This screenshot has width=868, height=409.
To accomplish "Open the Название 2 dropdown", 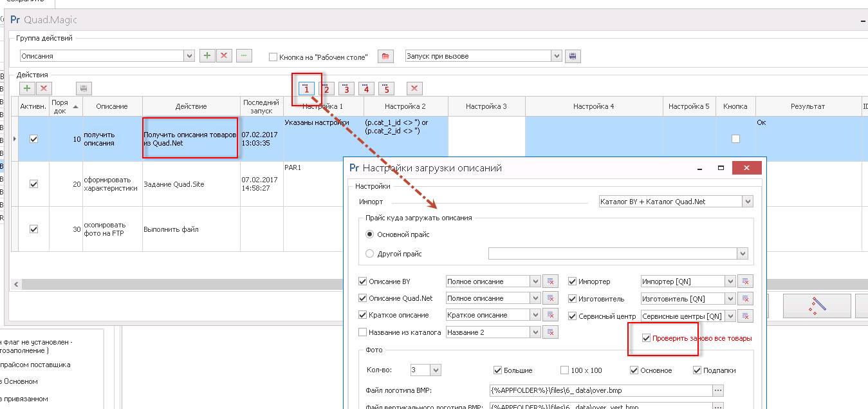I will click(535, 332).
